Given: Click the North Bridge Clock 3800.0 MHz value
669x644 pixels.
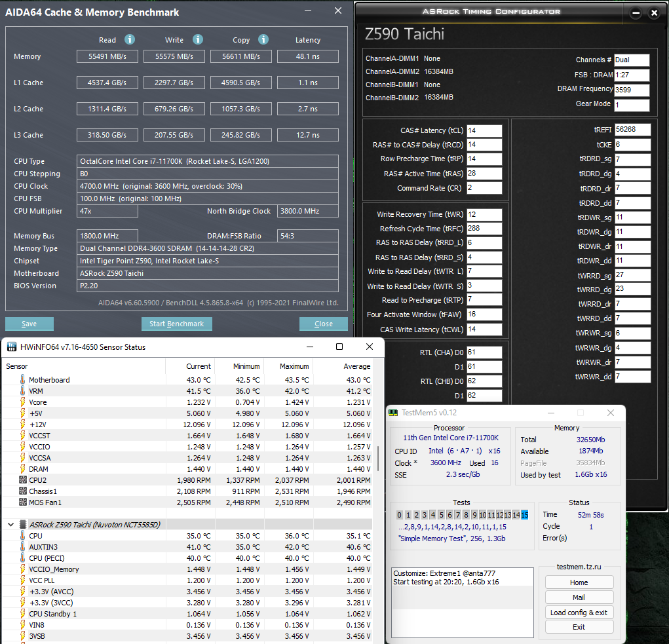Looking at the screenshot, I should 307,211.
